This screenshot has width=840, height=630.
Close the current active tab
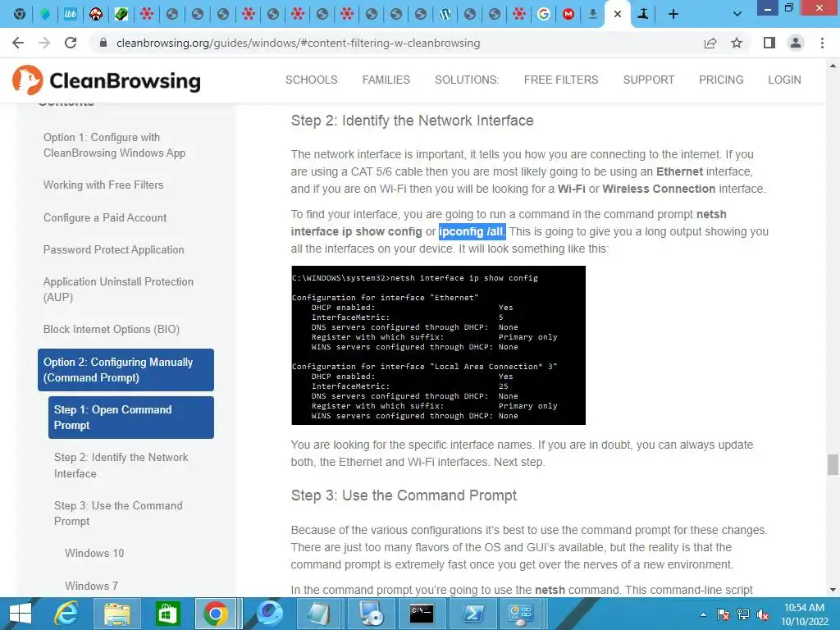618,14
